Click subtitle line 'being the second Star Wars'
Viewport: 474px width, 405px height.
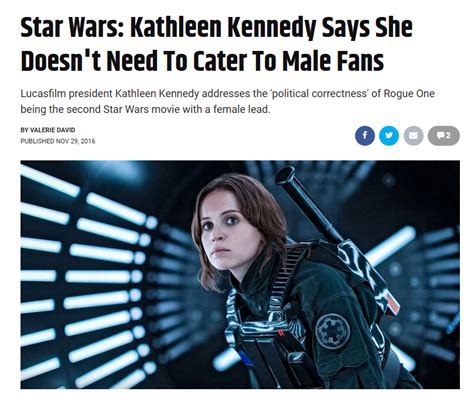(x=145, y=109)
